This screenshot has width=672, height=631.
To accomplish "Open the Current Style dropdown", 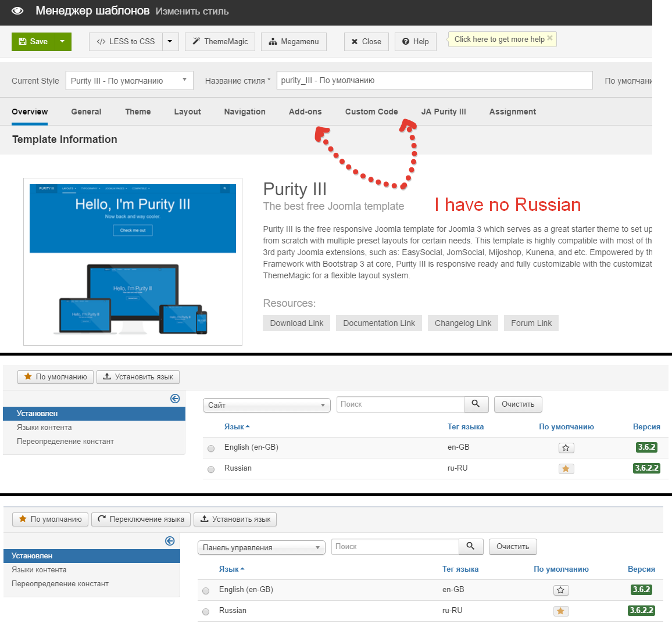I will point(129,81).
